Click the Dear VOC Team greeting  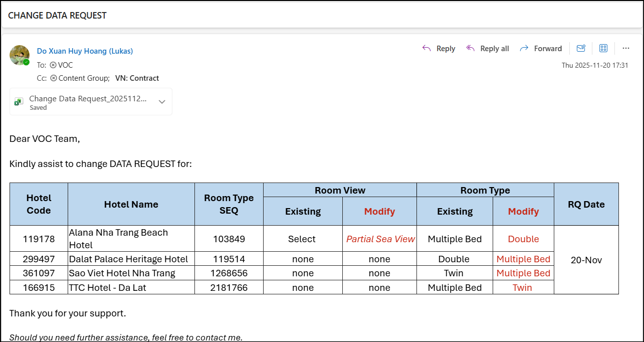coord(45,139)
